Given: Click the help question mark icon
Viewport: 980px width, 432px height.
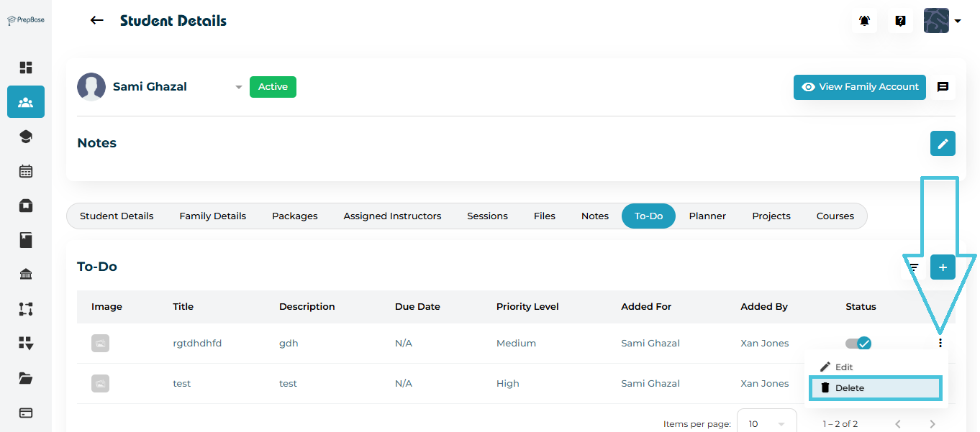Looking at the screenshot, I should (x=900, y=21).
